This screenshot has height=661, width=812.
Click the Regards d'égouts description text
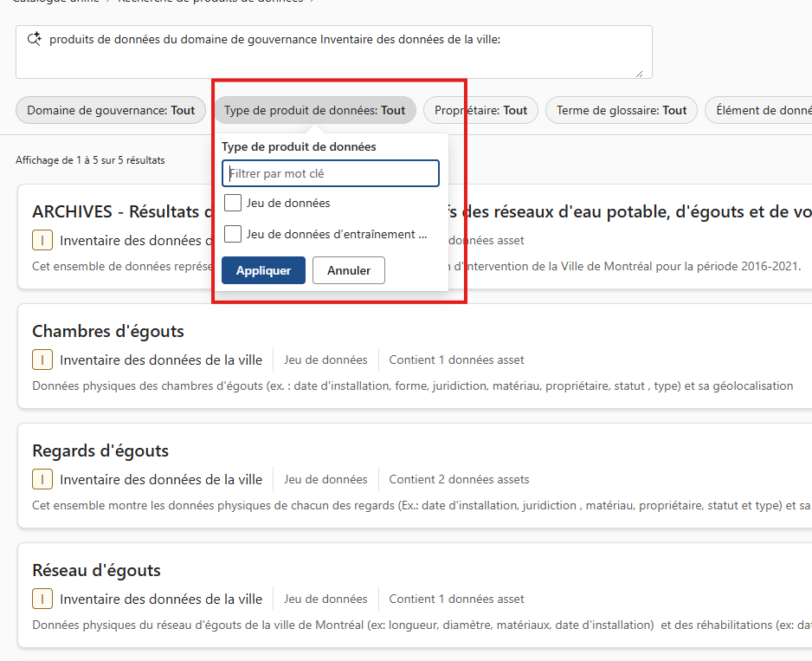422,505
